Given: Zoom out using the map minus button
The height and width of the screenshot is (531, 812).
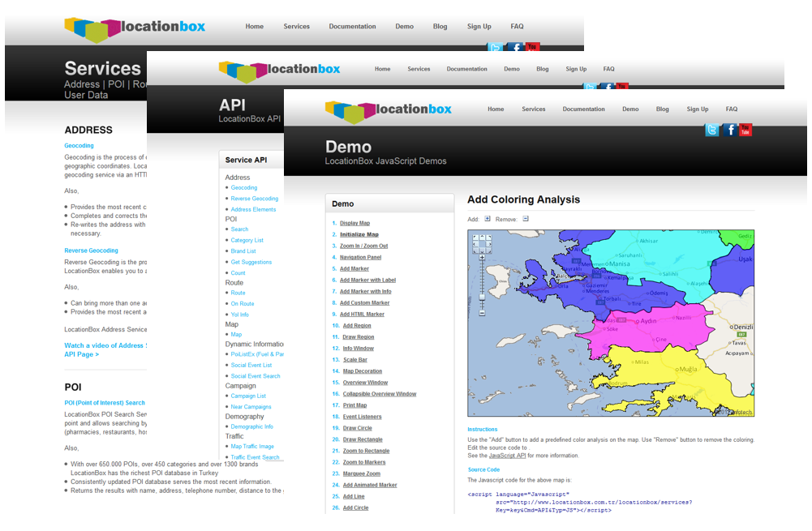Looking at the screenshot, I should tap(482, 313).
